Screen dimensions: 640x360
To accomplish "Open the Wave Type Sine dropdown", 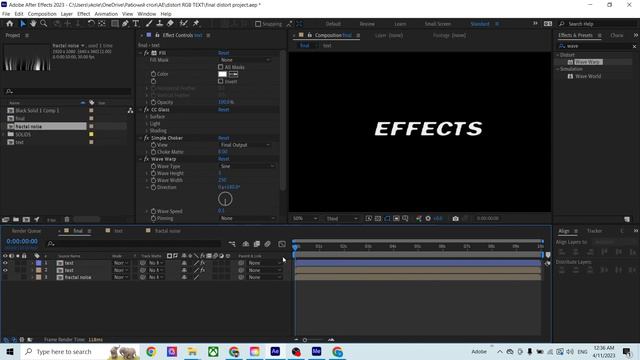I will 247,166.
